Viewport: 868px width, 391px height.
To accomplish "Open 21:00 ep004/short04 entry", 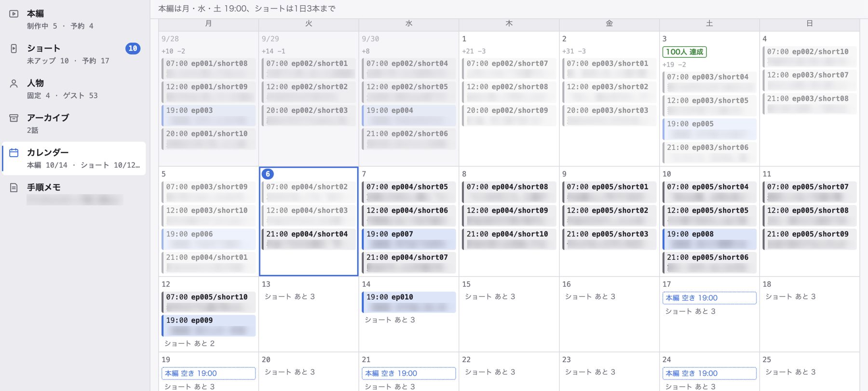I will click(309, 239).
